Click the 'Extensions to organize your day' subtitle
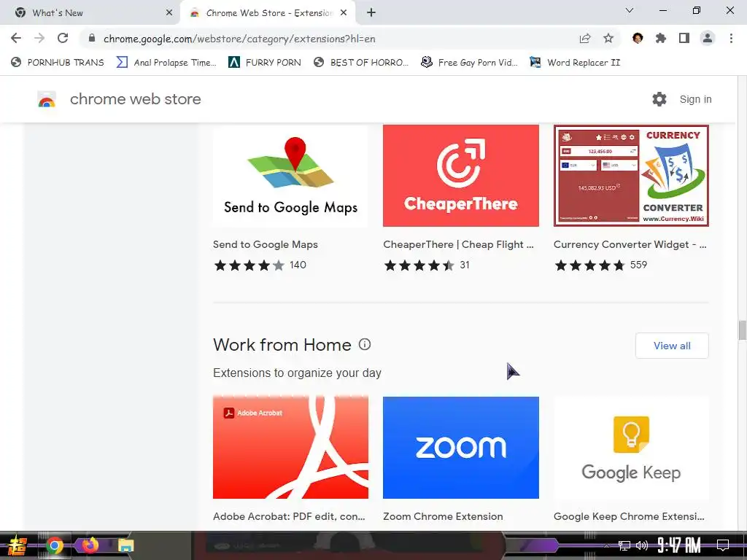The height and width of the screenshot is (560, 747). (x=297, y=373)
